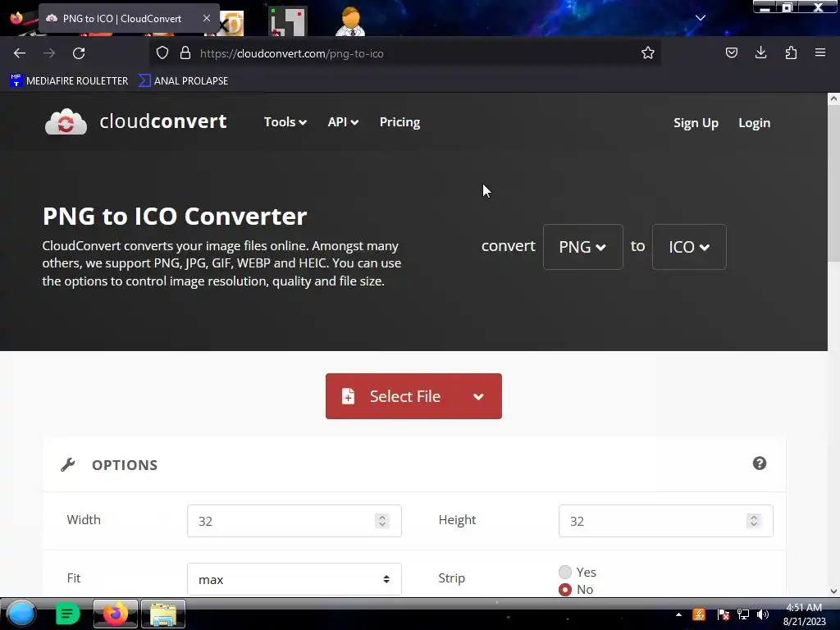Open the API menu

tap(343, 122)
